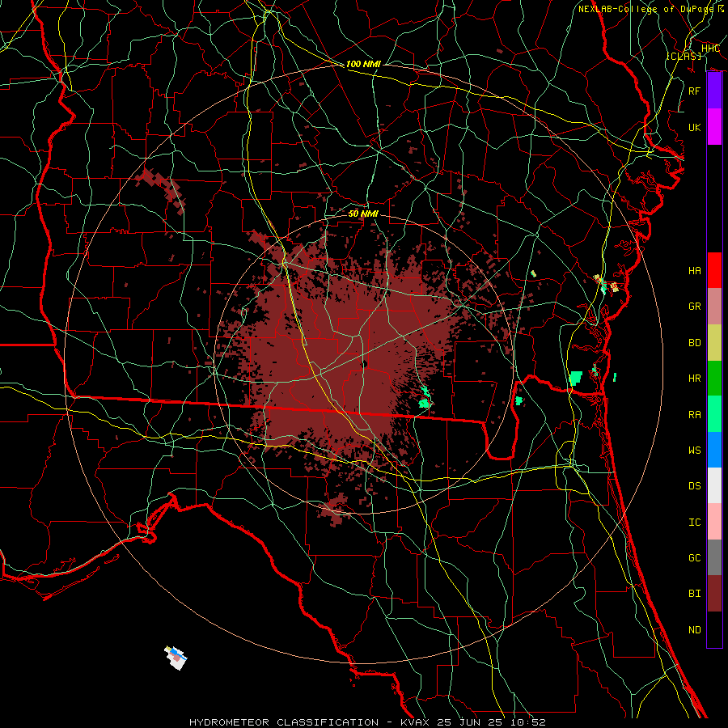Click the DS white legend color swatch
Viewport: 728px width, 728px height.
click(714, 485)
